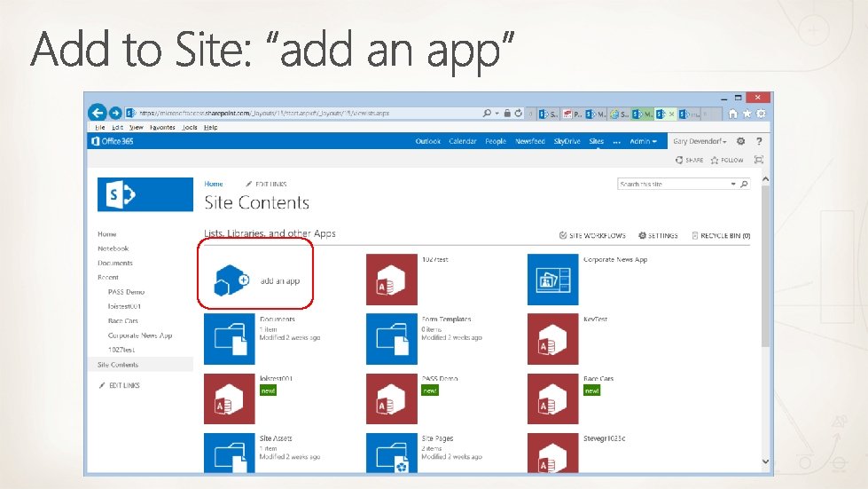
Task: Click the add an app tile icon
Action: [231, 280]
